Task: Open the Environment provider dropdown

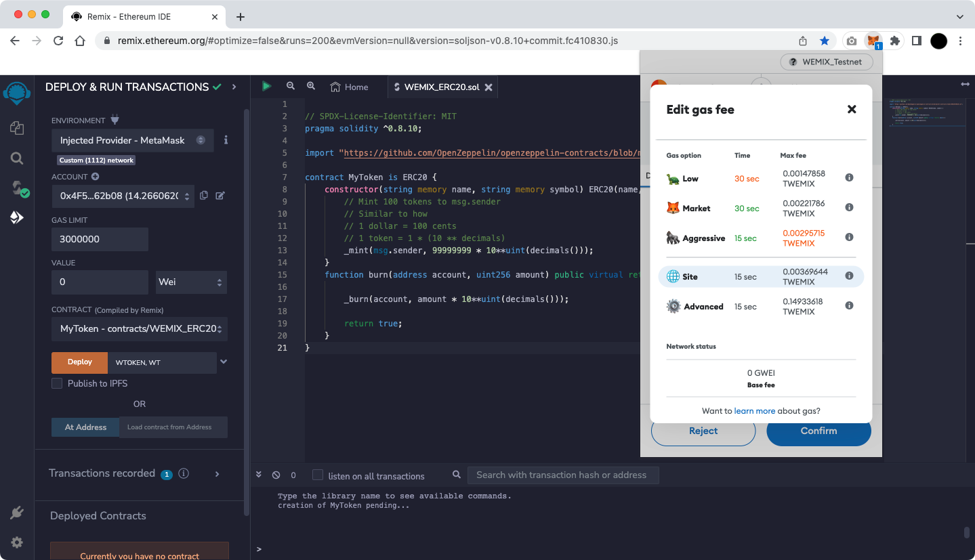Action: (x=133, y=140)
